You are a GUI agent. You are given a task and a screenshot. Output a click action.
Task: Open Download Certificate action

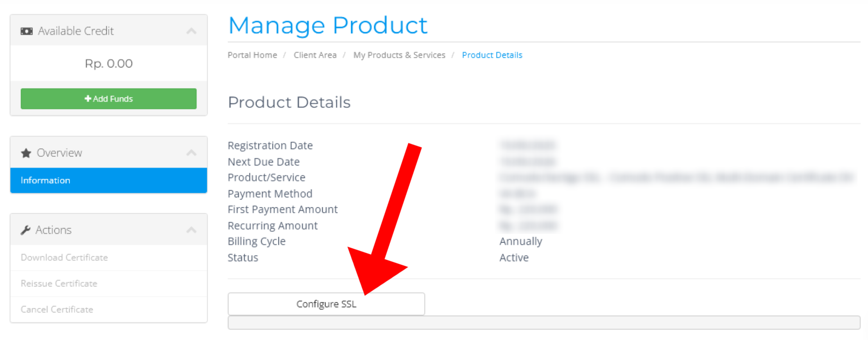click(x=65, y=257)
